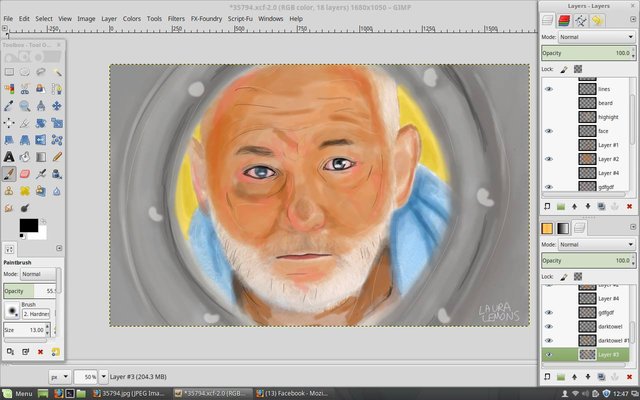This screenshot has width=640, height=400.
Task: Open Mode dropdown in dock with Channels tab
Action: click(x=596, y=37)
